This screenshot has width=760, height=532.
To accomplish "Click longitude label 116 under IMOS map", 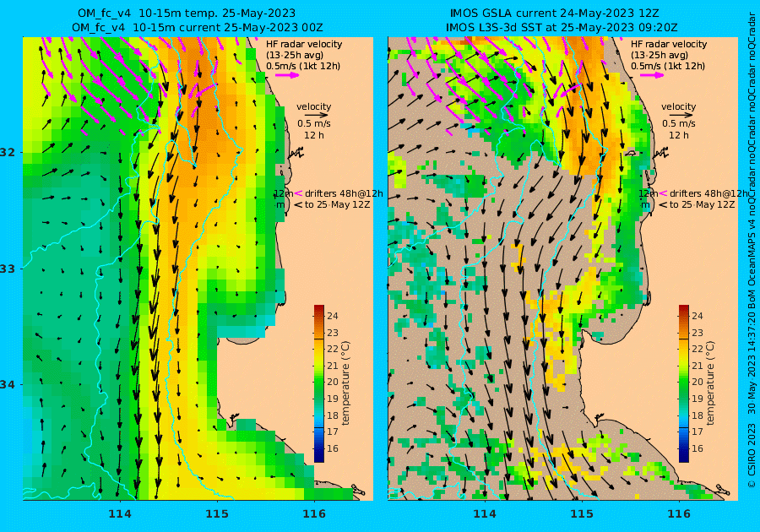I will click(679, 514).
